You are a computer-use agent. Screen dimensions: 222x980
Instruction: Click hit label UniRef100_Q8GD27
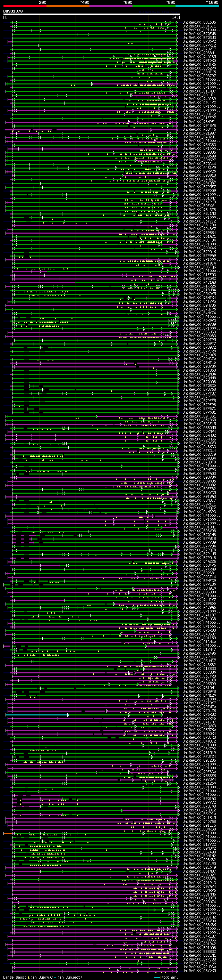pos(199,875)
